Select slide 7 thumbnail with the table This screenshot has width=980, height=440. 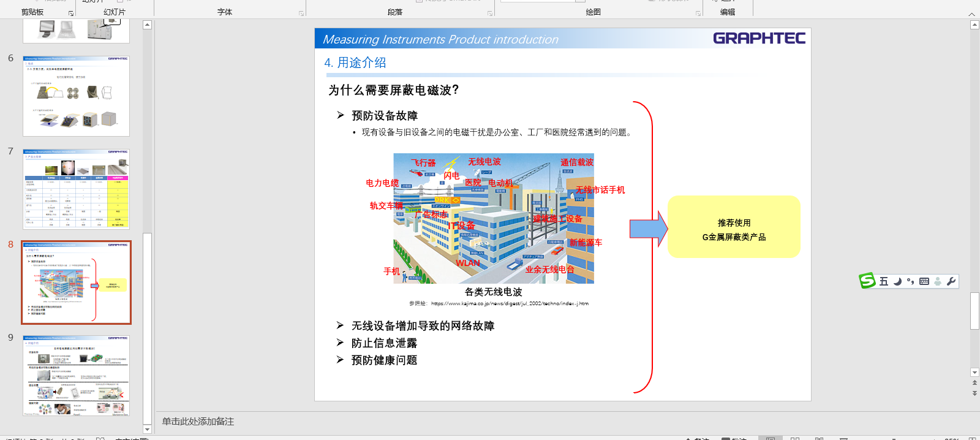[76, 189]
